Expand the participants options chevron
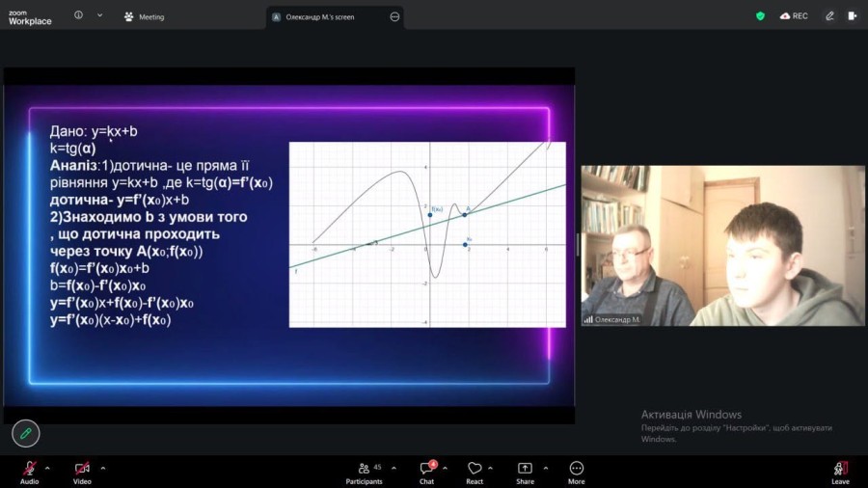 [x=393, y=469]
